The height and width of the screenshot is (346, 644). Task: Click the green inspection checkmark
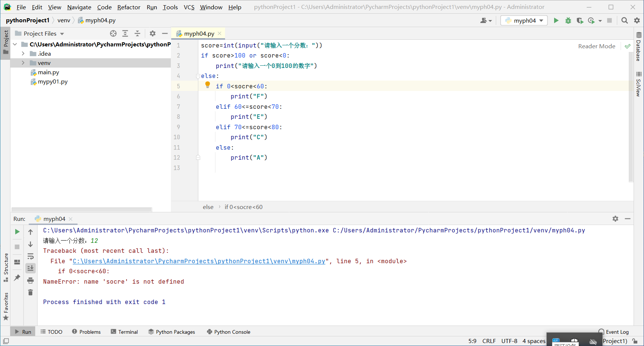627,46
